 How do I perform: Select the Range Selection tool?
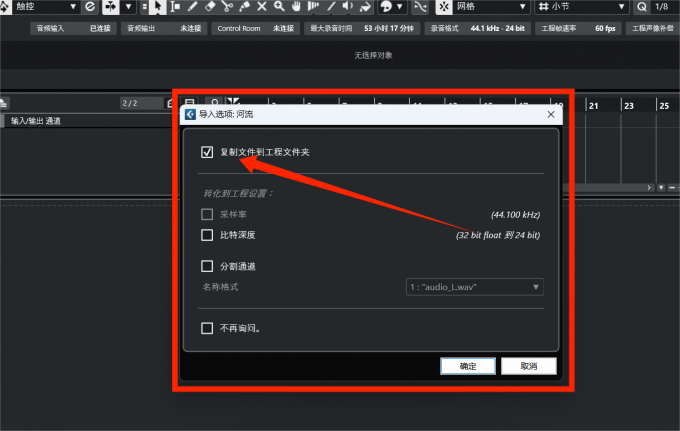pyautogui.click(x=175, y=7)
